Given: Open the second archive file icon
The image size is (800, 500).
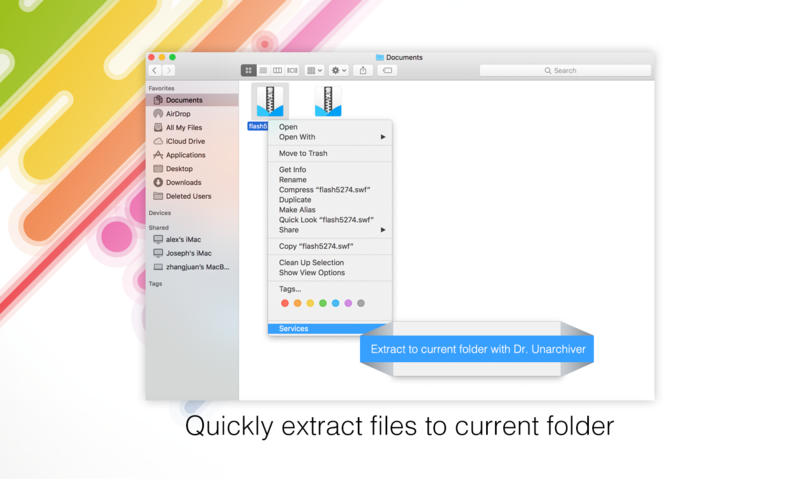Looking at the screenshot, I should (328, 101).
